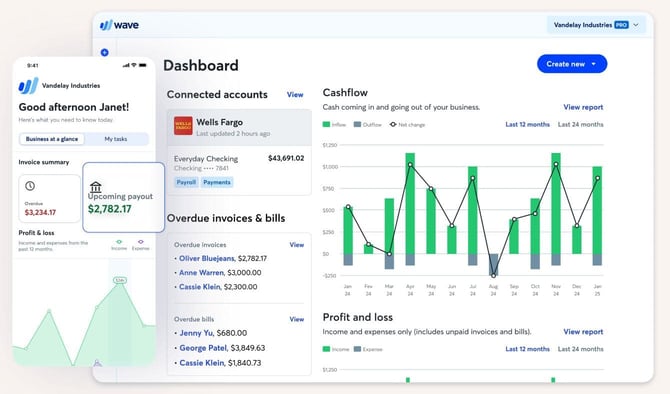Click the Wave logo in mobile app
The image size is (670, 394).
click(x=28, y=86)
